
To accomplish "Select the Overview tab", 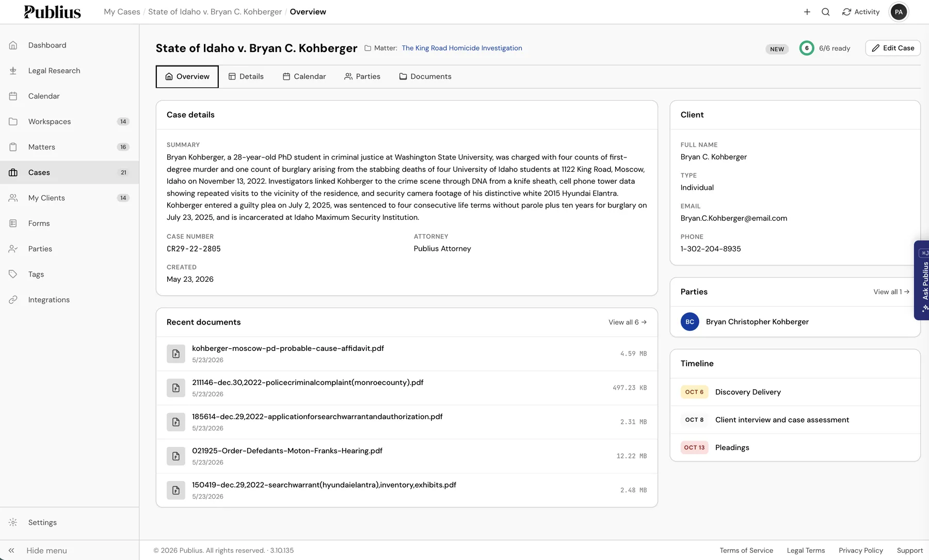I will pyautogui.click(x=187, y=76).
